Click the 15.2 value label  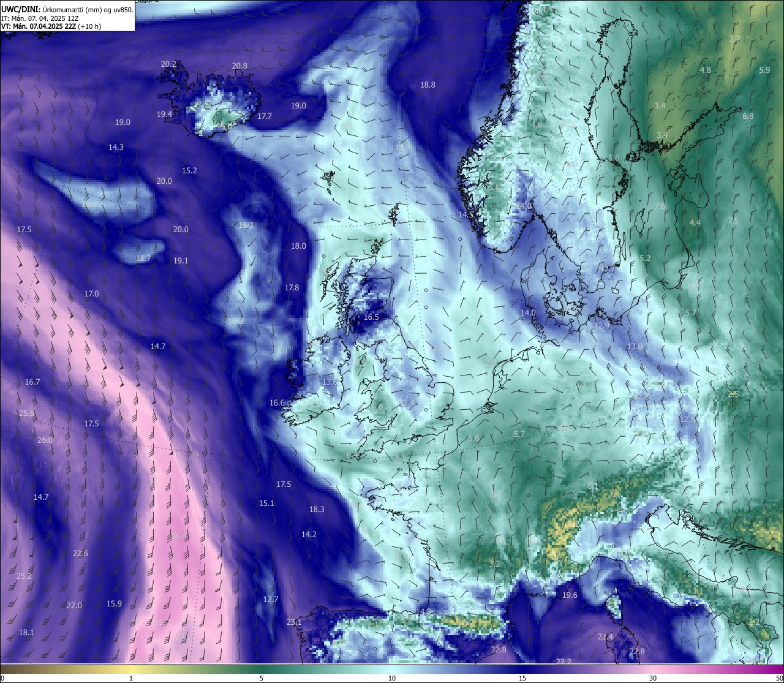(x=189, y=171)
